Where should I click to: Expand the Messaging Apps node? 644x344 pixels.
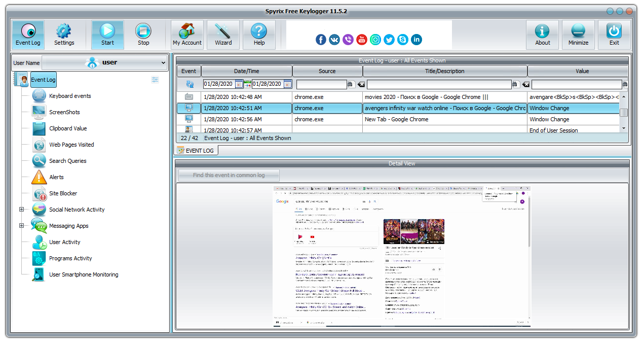pyautogui.click(x=21, y=226)
